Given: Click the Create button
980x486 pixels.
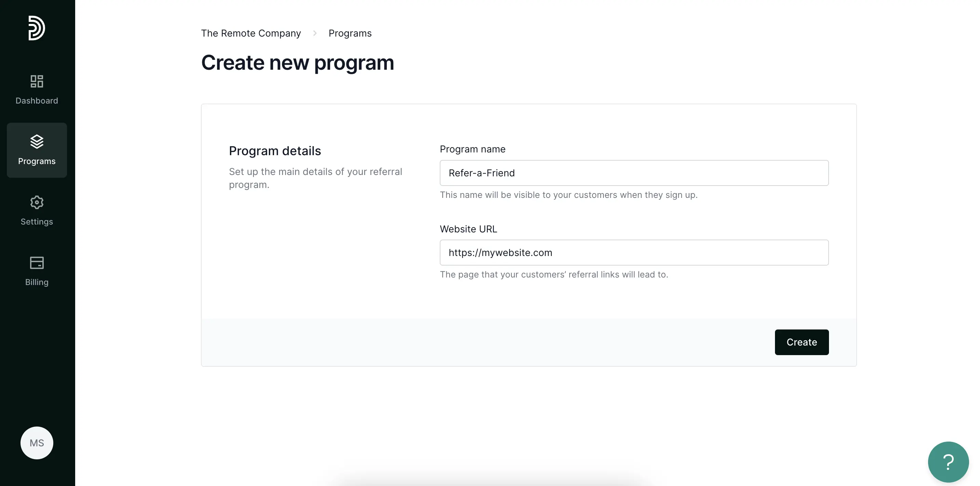Looking at the screenshot, I should (802, 342).
